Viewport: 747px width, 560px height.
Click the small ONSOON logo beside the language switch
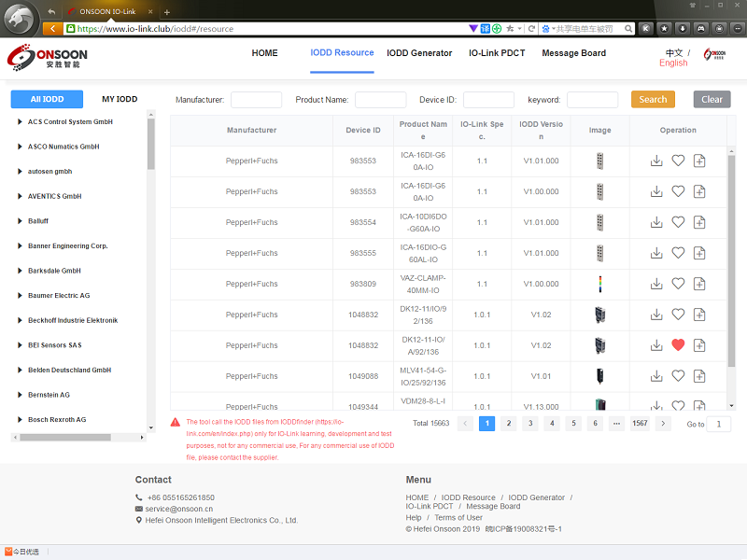tap(714, 54)
